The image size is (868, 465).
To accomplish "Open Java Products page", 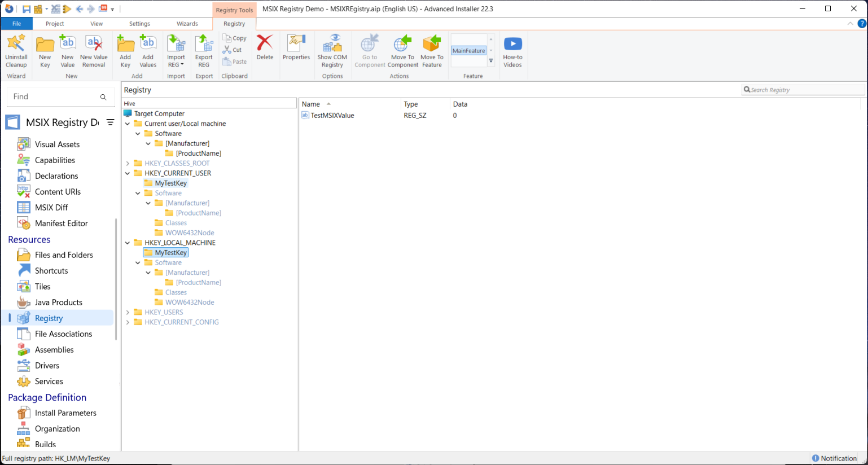I will 58,302.
